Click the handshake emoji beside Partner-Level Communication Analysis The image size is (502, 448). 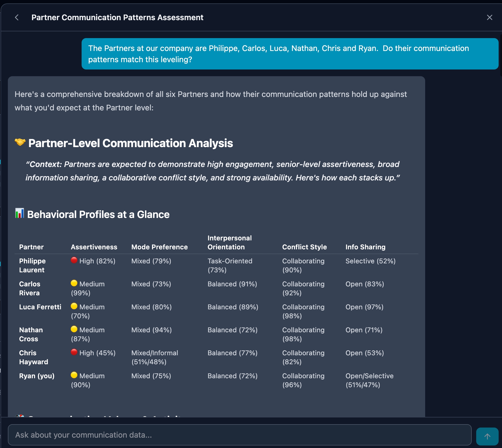[20, 142]
